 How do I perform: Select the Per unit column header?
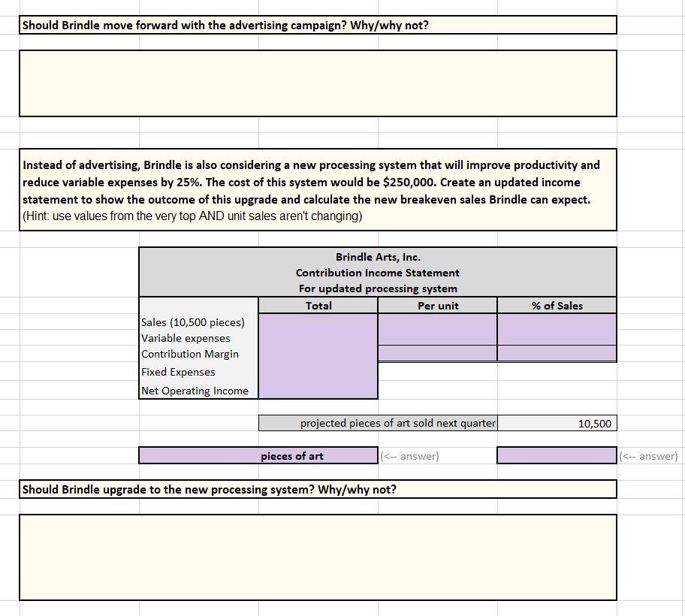(x=437, y=305)
